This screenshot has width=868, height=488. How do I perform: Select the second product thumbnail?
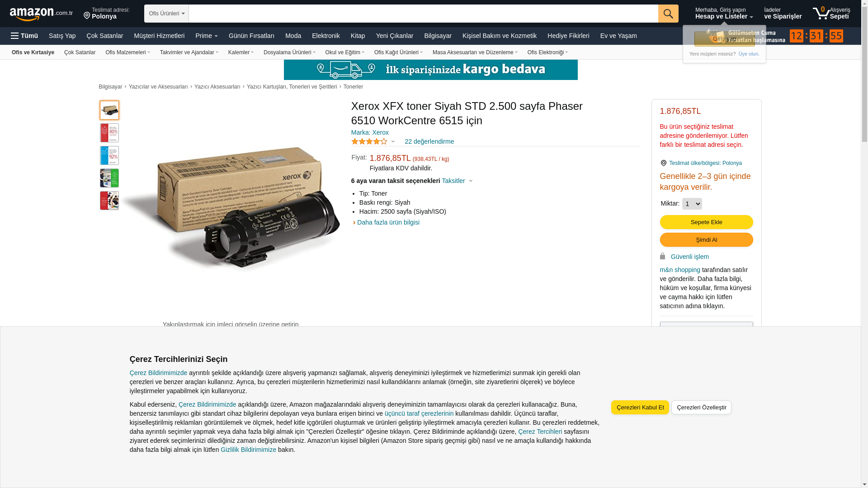[109, 133]
